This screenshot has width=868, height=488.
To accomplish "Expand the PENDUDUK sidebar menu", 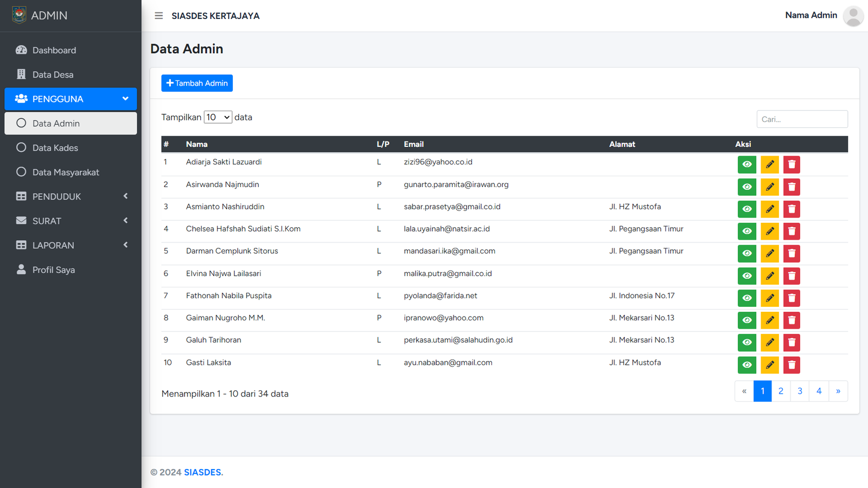I will point(71,196).
